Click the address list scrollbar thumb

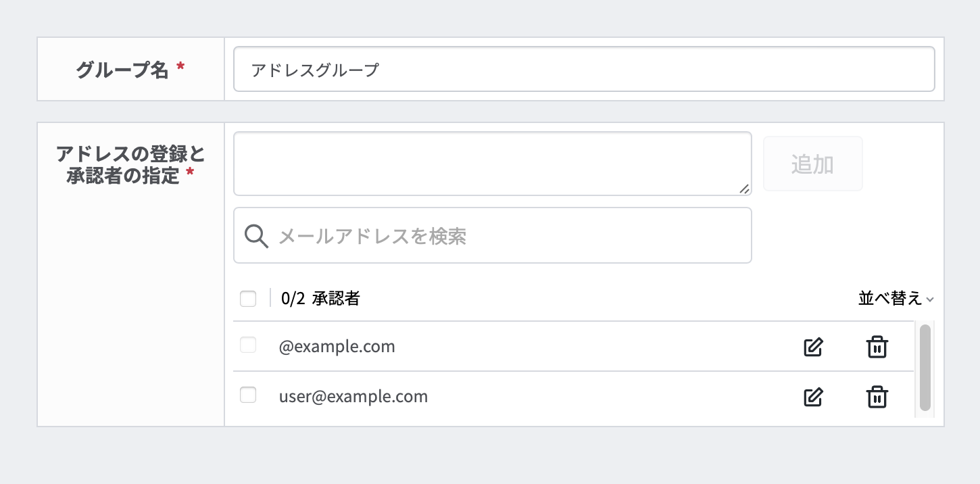point(925,367)
